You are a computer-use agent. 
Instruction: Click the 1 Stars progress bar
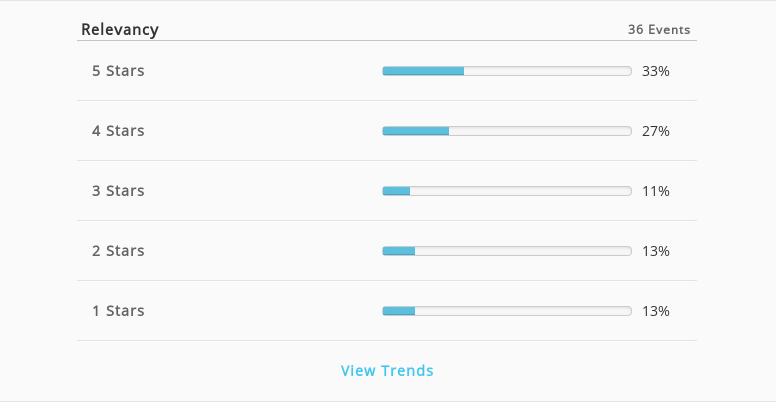pyautogui.click(x=507, y=310)
